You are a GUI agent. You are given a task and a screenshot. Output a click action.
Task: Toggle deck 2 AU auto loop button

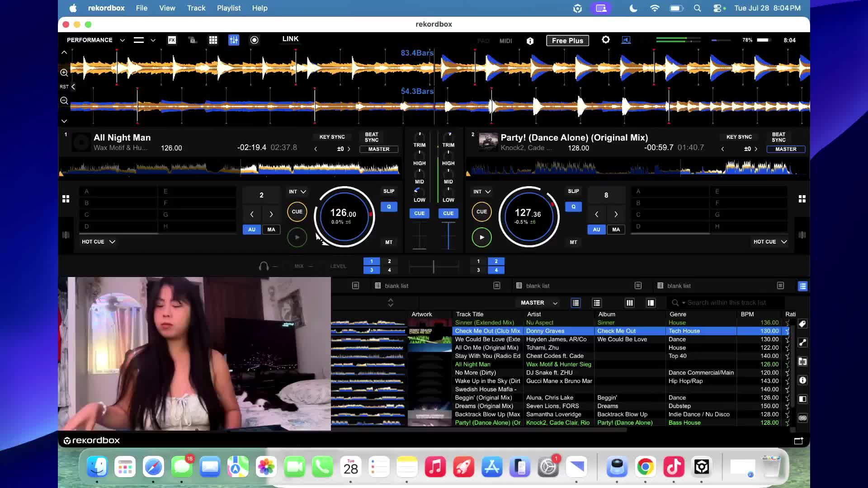pyautogui.click(x=597, y=230)
